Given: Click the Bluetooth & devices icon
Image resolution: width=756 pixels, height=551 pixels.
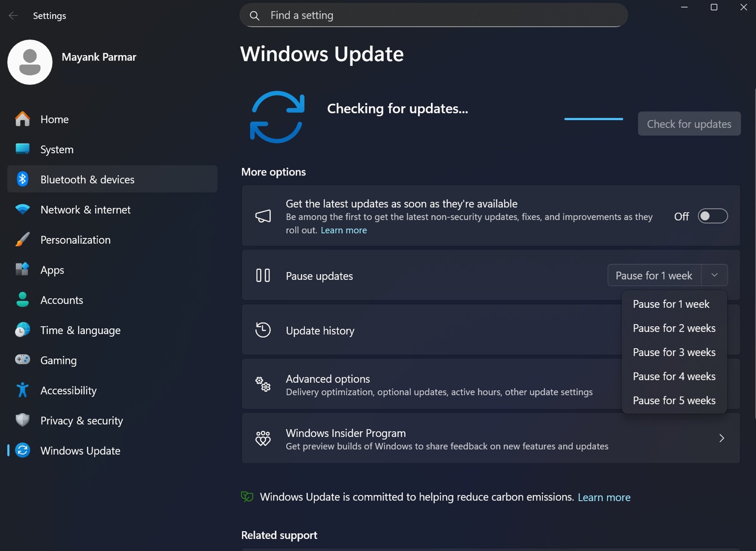Looking at the screenshot, I should 23,179.
